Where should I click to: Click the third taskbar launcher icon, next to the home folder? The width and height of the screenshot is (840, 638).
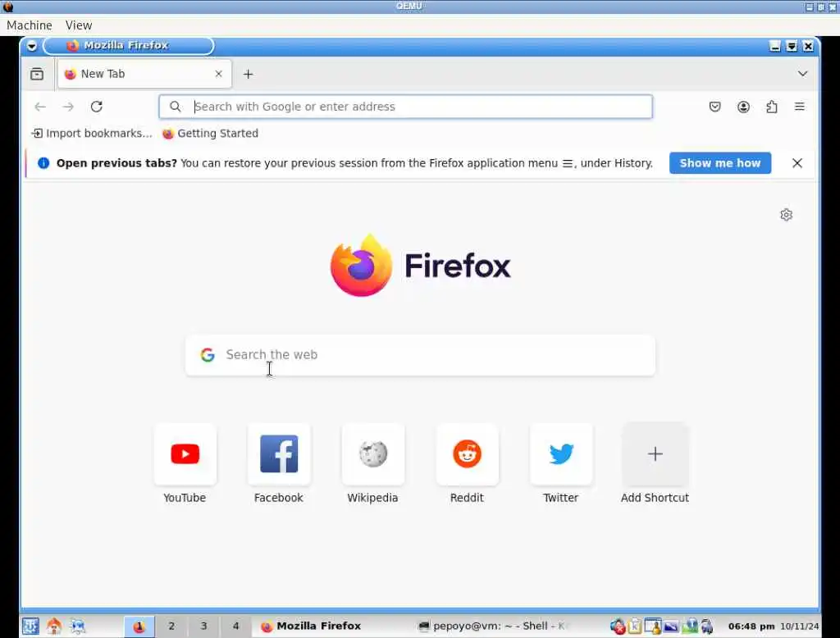click(78, 626)
